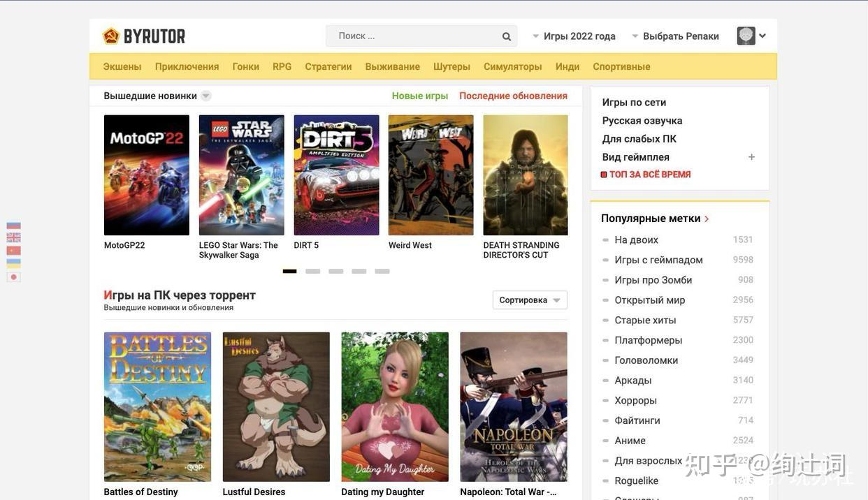868x500 pixels.
Task: Click the red arrow beside Популярные метки
Action: (707, 219)
